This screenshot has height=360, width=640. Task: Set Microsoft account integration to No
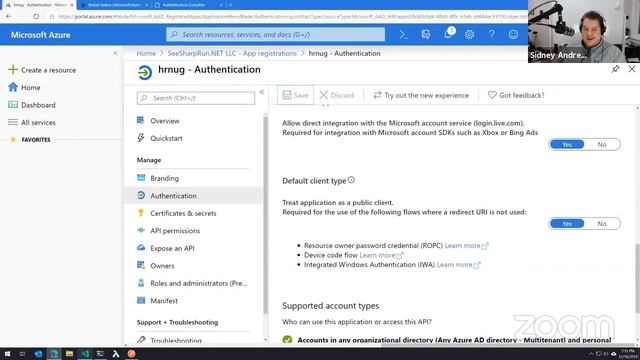(x=602, y=144)
